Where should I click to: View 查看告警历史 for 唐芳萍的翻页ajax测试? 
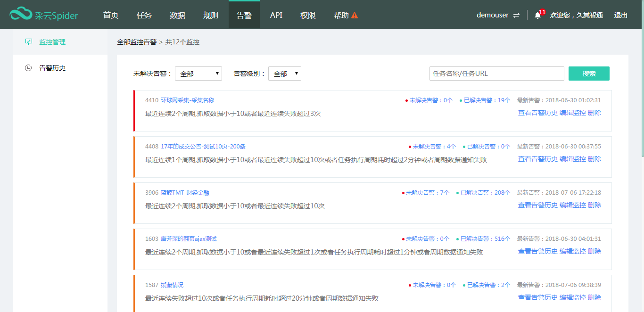coord(538,251)
